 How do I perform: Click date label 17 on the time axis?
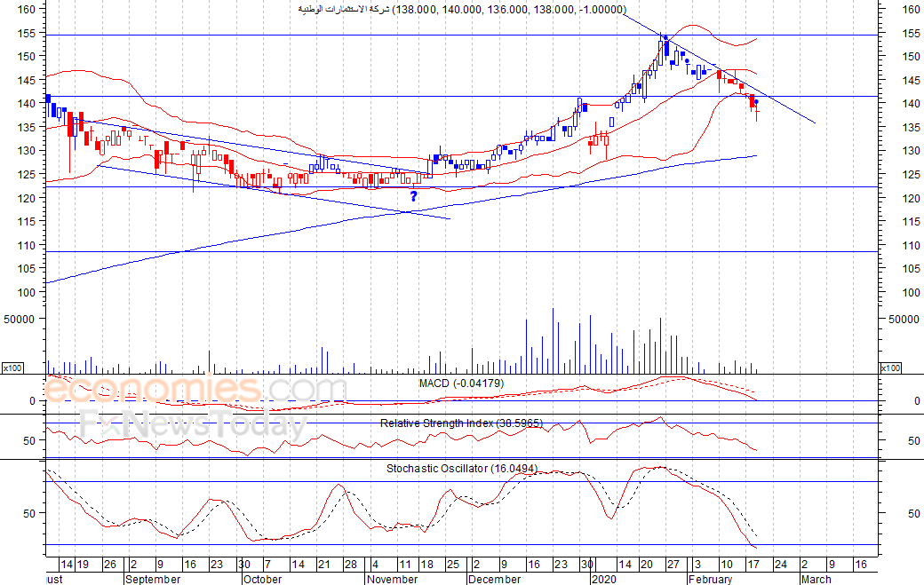point(753,565)
